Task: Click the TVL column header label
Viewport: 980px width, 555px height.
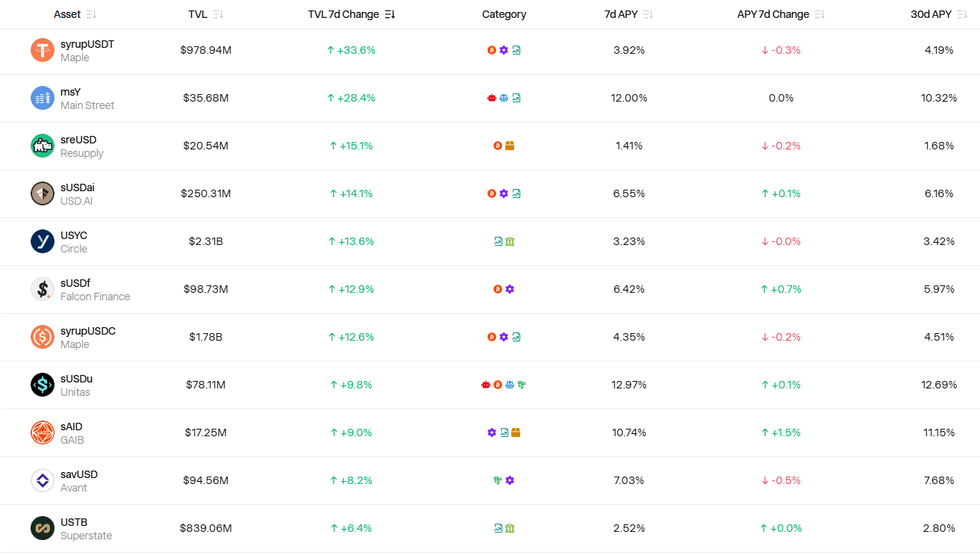Action: pos(198,14)
